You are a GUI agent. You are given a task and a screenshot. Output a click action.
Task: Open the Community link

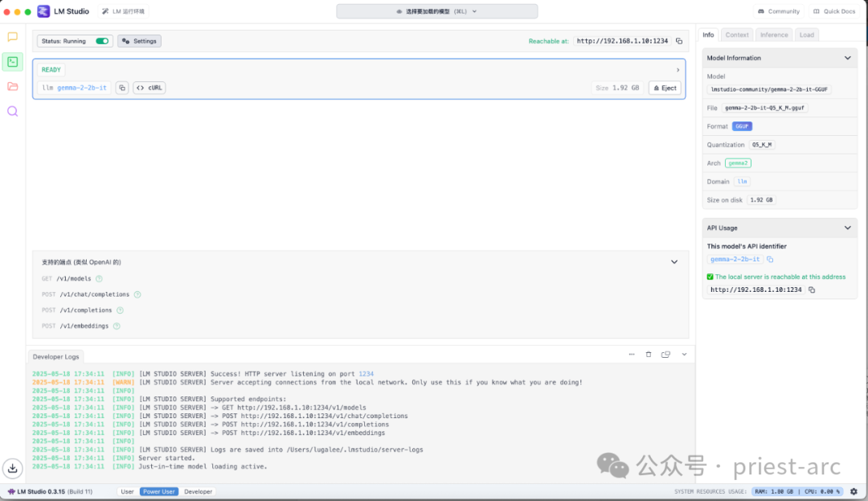[779, 11]
